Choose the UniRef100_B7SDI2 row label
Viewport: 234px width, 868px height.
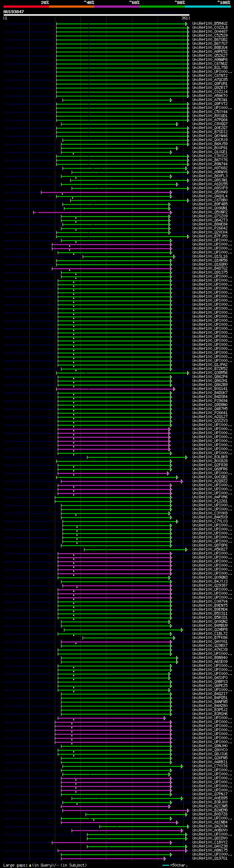(210, 132)
